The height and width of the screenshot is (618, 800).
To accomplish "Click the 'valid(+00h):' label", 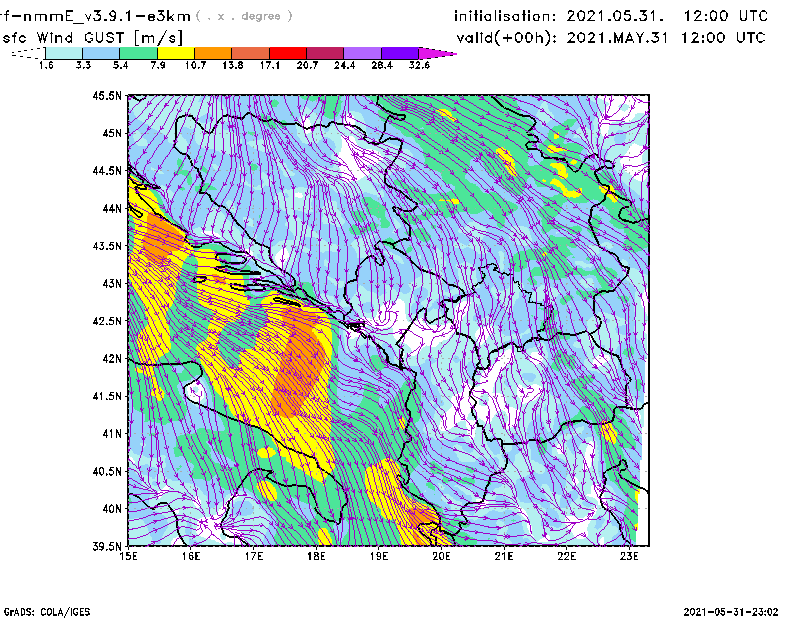I will pyautogui.click(x=507, y=38).
